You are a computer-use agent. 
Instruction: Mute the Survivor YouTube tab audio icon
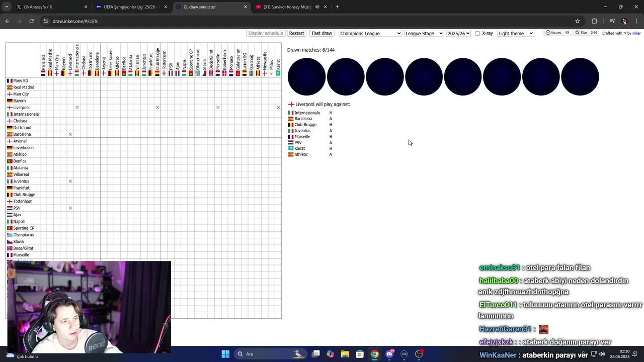coord(317,7)
